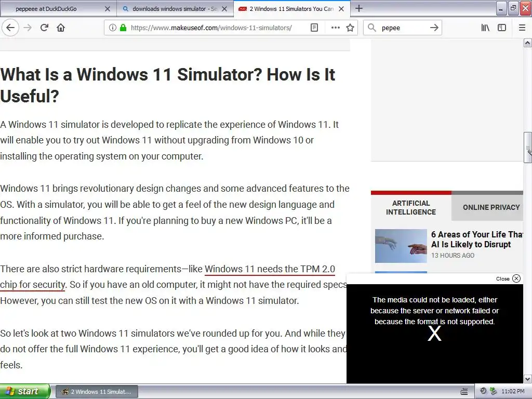Go back to the previous page
Viewport: 532px width, 399px height.
(10, 28)
